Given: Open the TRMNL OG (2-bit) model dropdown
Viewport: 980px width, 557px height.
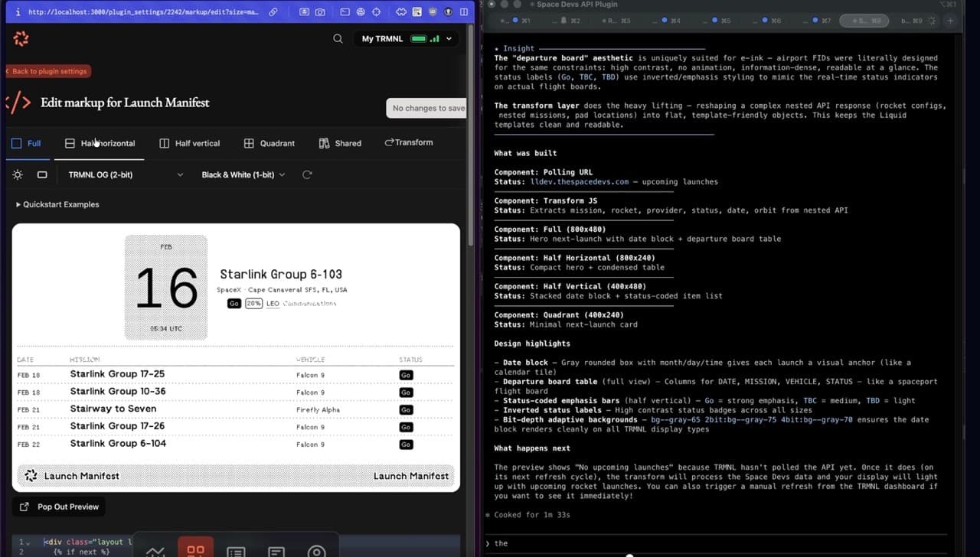Looking at the screenshot, I should pyautogui.click(x=126, y=174).
